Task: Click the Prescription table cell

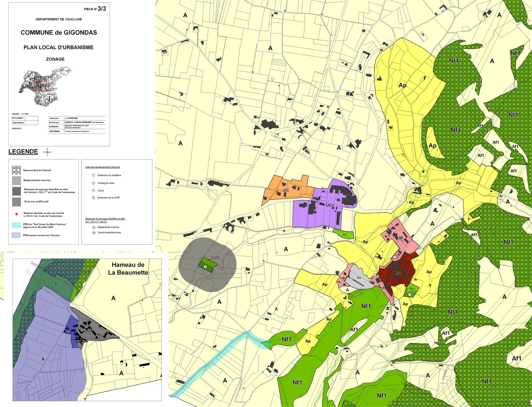Action: click(x=18, y=118)
